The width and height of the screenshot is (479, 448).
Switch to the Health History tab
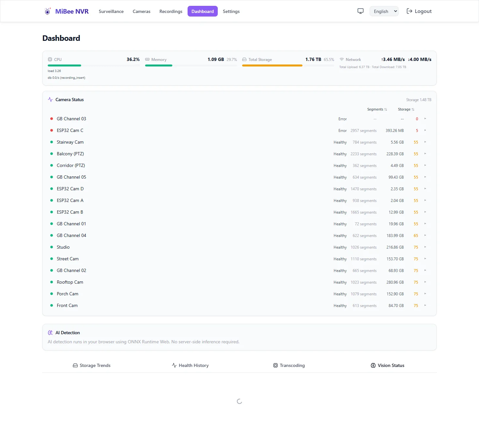190,365
